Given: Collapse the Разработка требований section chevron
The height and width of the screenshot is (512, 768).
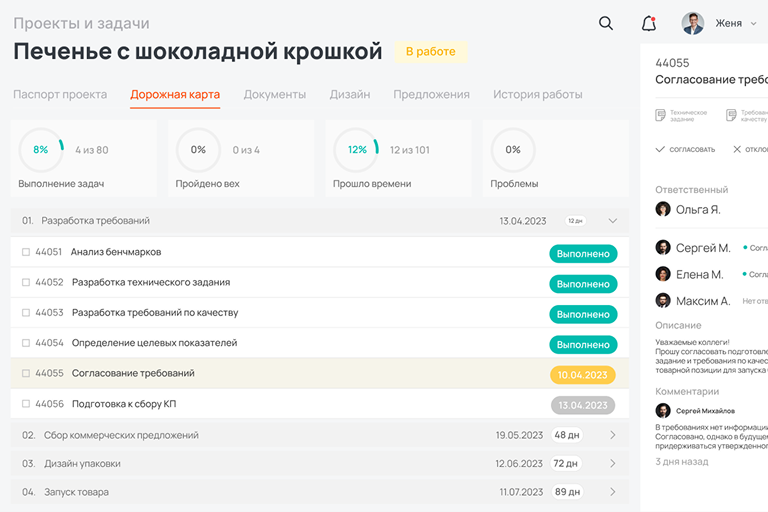Looking at the screenshot, I should tap(613, 221).
